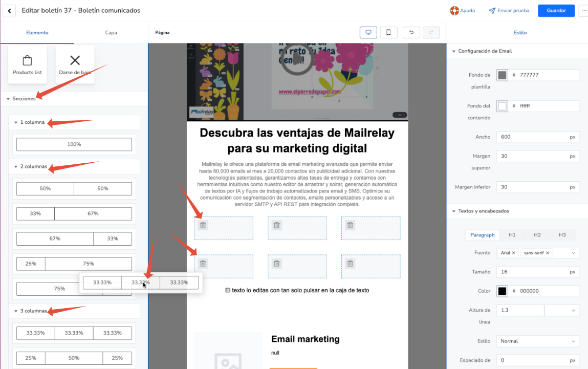Viewport: 588px width, 369px height.
Task: Pick the 25% / 75% layout
Action: pos(74,264)
